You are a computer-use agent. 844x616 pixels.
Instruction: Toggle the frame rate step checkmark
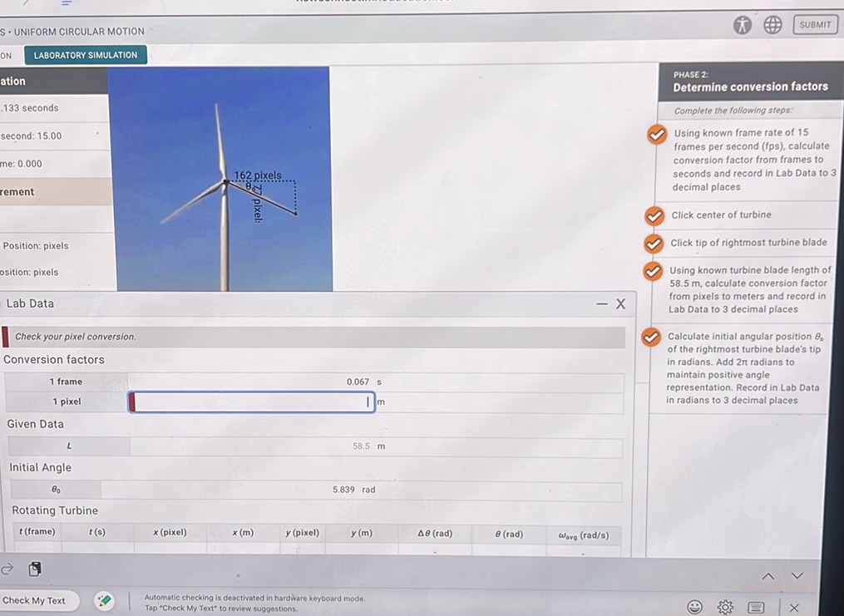[657, 134]
